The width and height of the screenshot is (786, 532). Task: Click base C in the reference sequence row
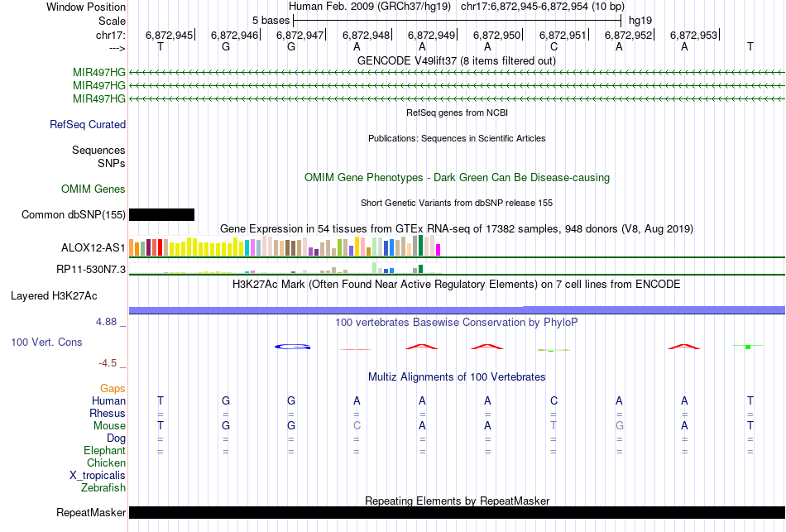coord(554,46)
